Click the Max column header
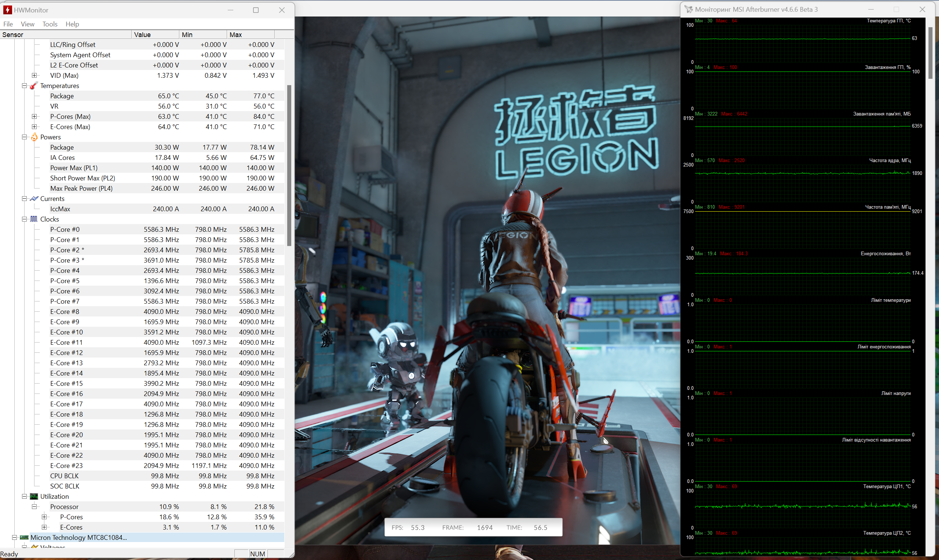Image resolution: width=939 pixels, height=560 pixels. [251, 34]
